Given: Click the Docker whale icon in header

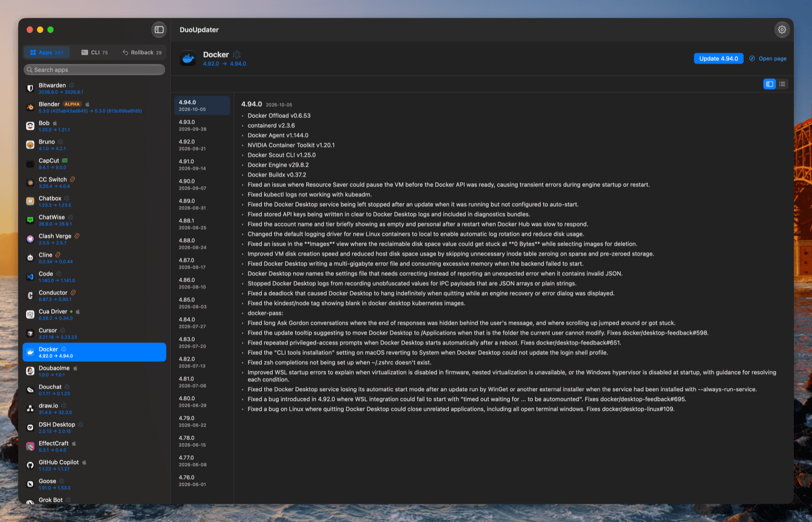Looking at the screenshot, I should (x=188, y=59).
